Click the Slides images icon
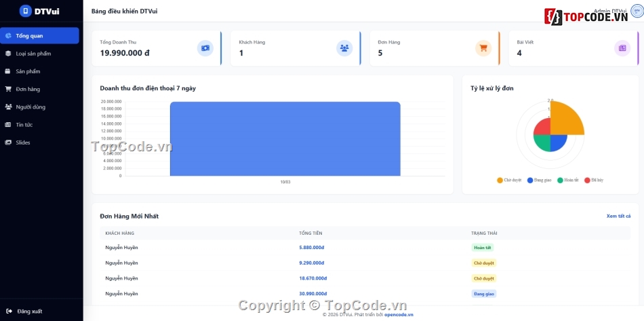Image resolution: width=644 pixels, height=321 pixels. pyautogui.click(x=8, y=143)
